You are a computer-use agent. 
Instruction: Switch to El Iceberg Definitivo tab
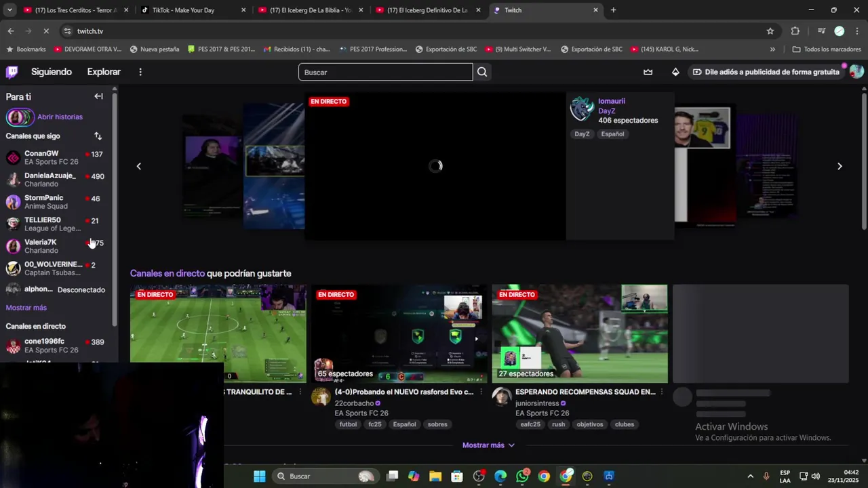click(428, 10)
